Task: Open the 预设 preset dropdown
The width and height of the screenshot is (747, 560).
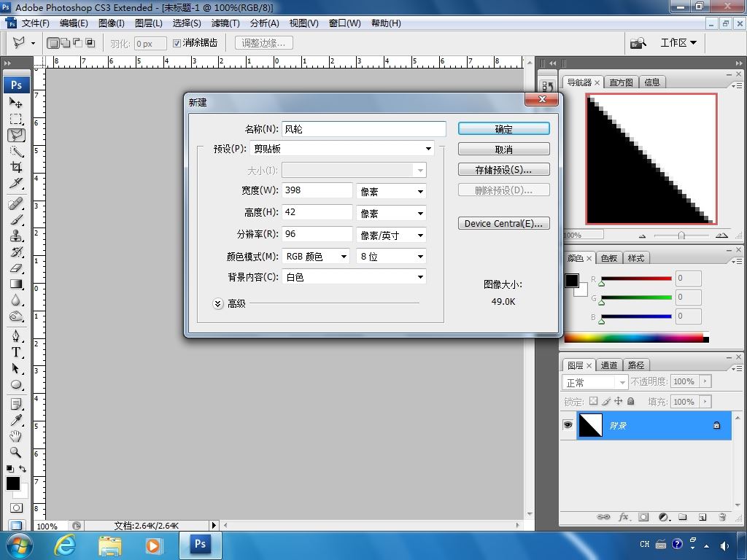Action: 342,149
